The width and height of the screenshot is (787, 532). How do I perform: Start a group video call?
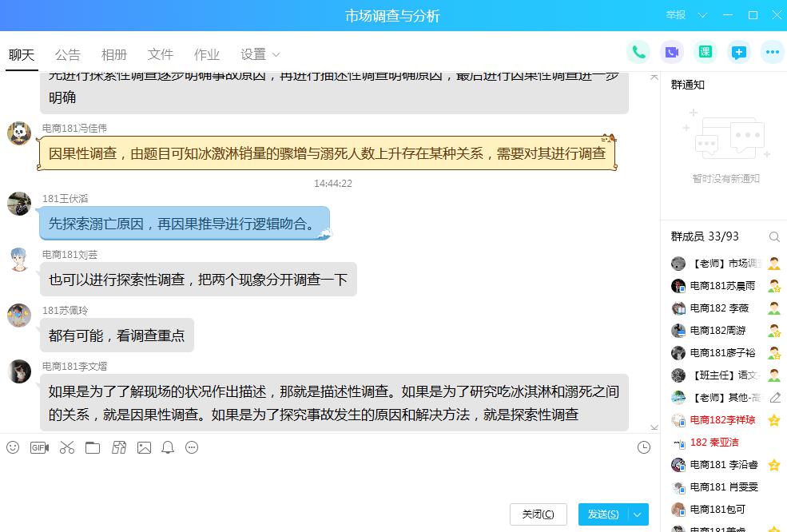(672, 53)
